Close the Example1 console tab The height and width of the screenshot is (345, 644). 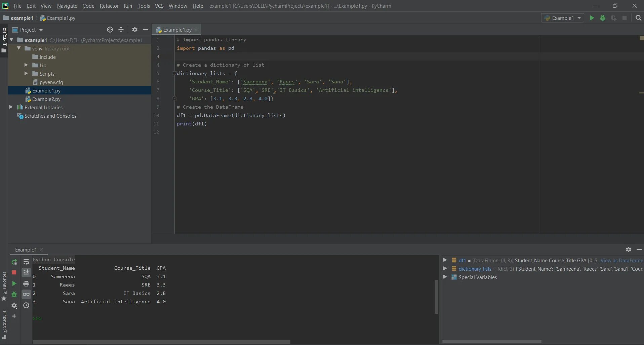(x=41, y=250)
